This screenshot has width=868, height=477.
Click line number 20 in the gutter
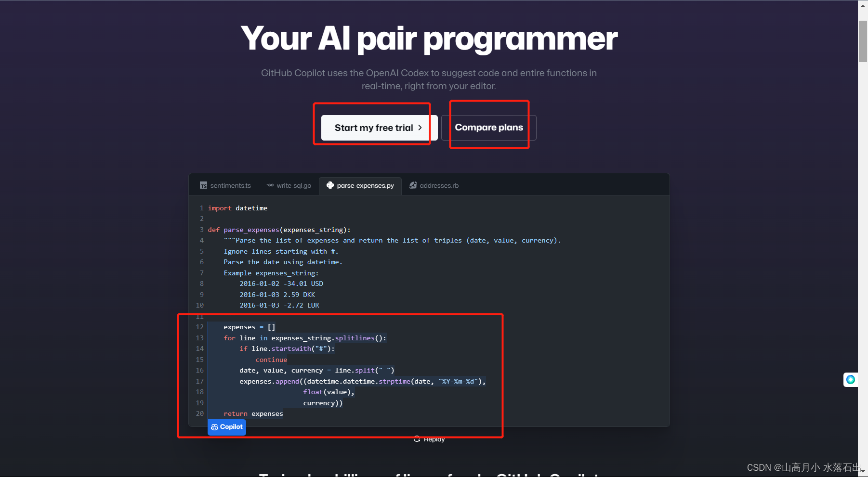point(200,413)
